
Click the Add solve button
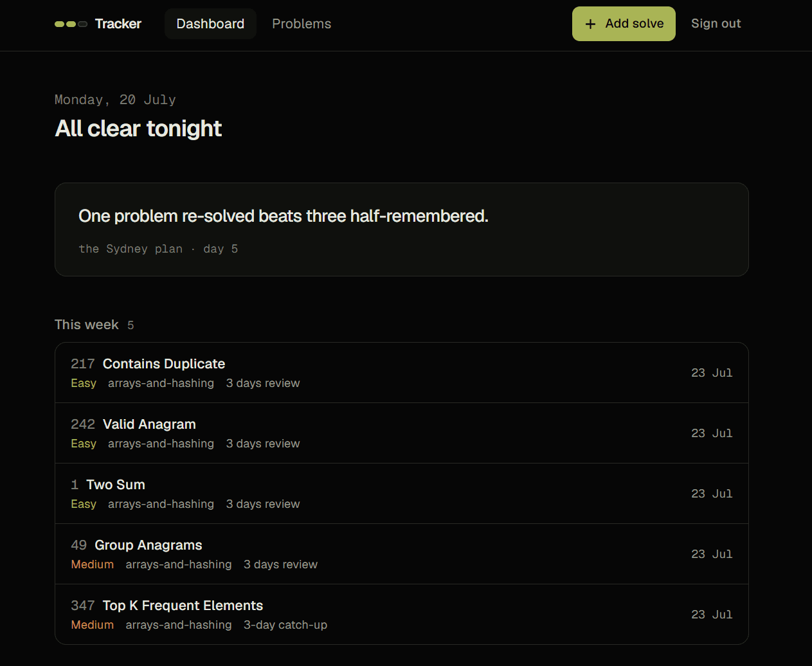pyautogui.click(x=624, y=24)
